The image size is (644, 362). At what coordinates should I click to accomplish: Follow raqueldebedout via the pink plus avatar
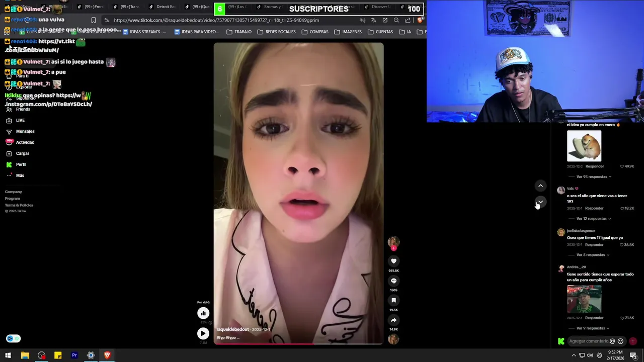click(x=393, y=248)
